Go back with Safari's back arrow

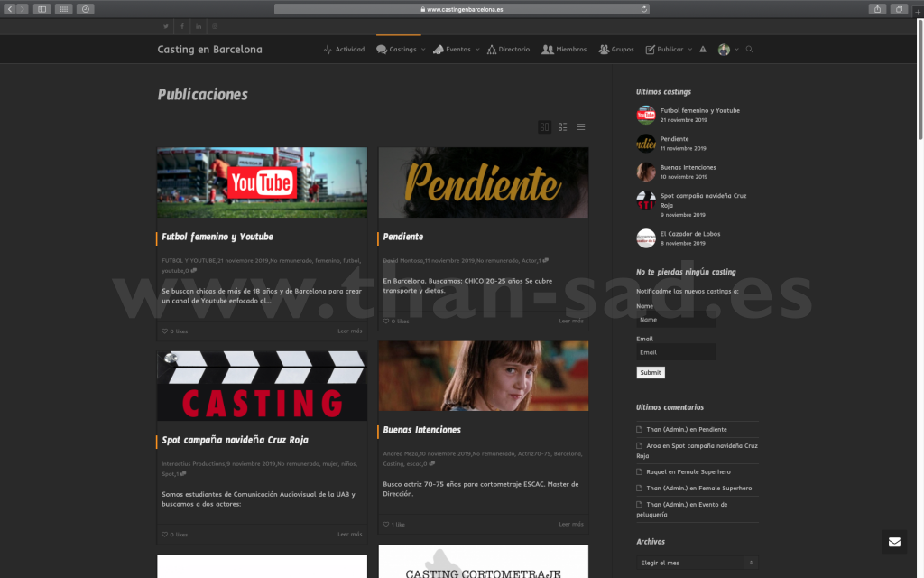[9, 9]
